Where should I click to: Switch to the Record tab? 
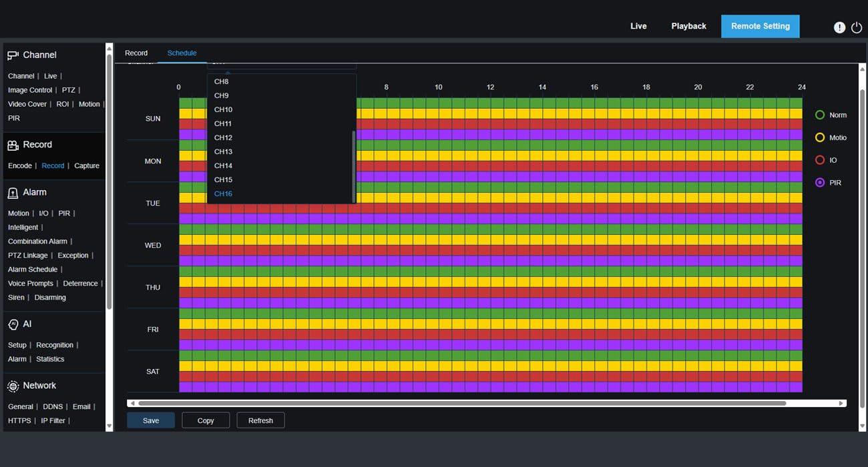[x=136, y=53]
